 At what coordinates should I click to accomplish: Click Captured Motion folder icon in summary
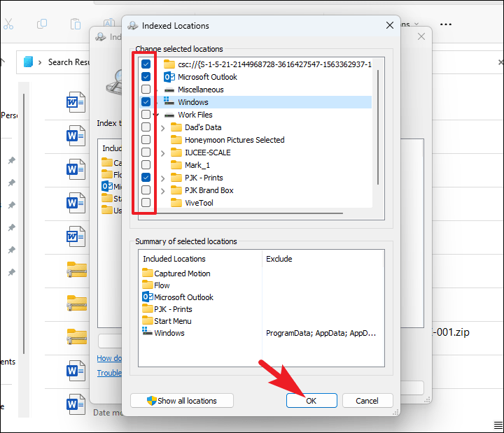(148, 273)
